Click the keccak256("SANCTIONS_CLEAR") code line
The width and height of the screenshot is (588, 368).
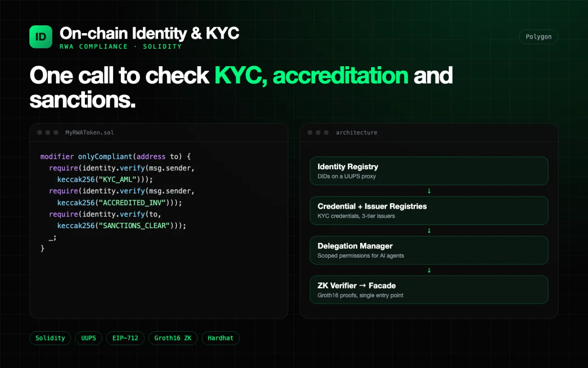pos(122,225)
